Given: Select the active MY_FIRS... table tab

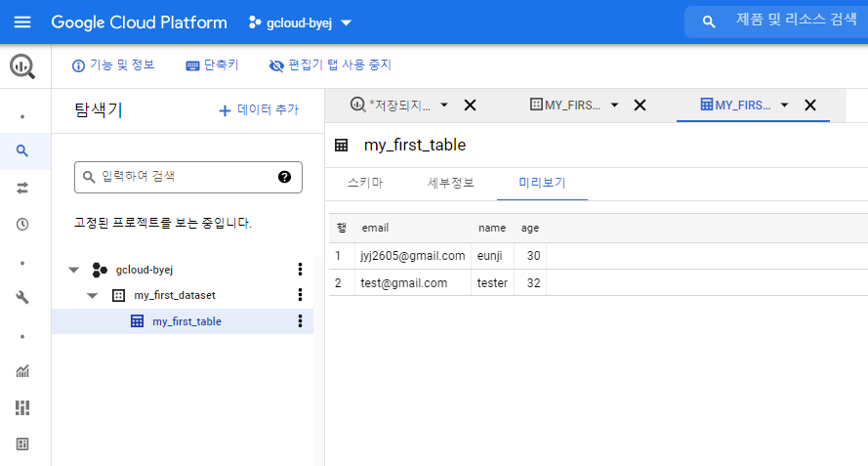Looking at the screenshot, I should pos(735,105).
